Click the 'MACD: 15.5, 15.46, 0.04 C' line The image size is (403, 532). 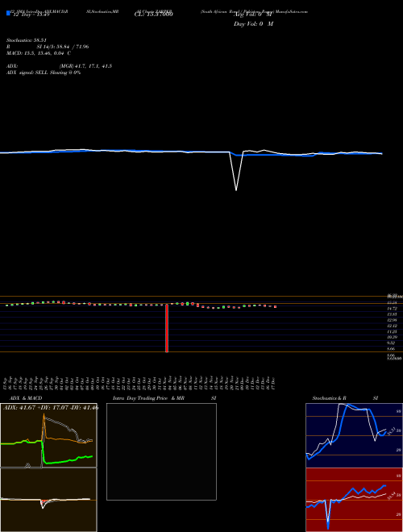point(39,53)
